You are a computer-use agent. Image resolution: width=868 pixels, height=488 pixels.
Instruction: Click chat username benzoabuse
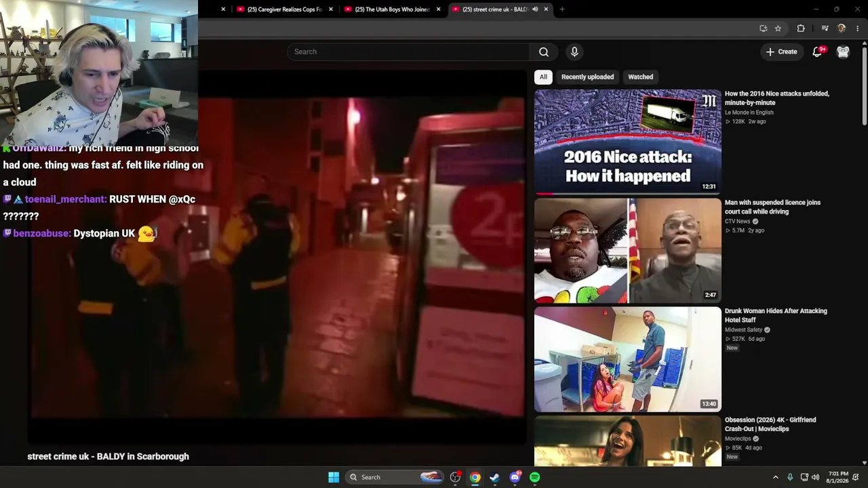tap(42, 233)
